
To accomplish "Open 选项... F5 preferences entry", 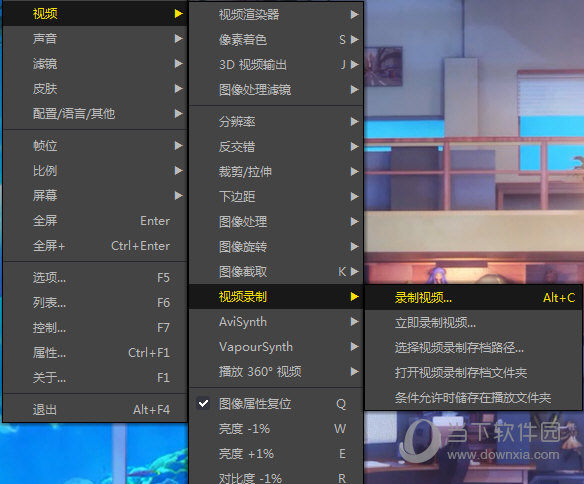I will pos(95,278).
